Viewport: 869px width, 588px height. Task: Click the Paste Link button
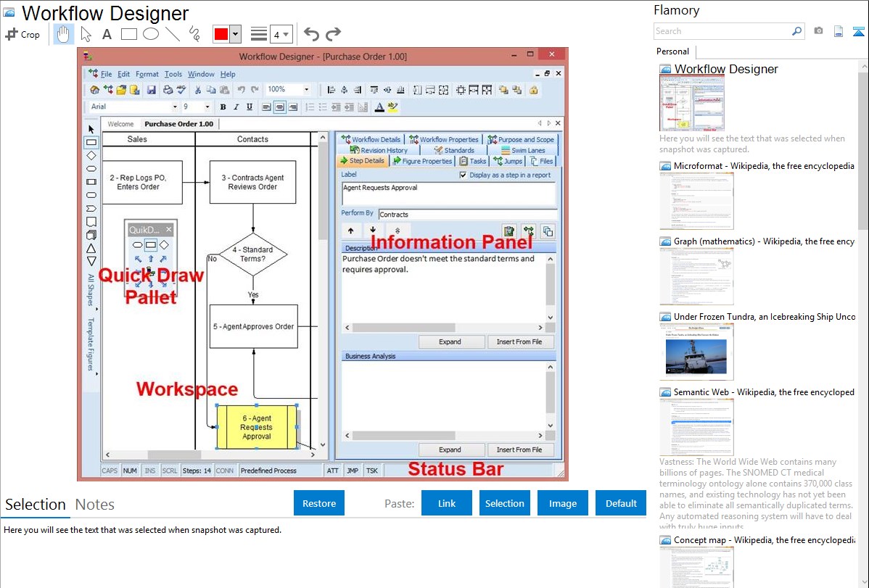click(447, 503)
